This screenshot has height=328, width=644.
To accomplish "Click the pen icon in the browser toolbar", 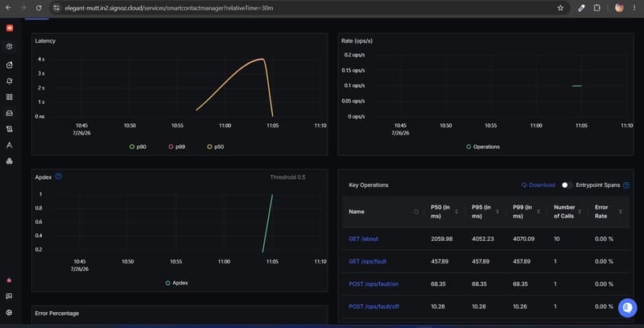I will click(581, 8).
